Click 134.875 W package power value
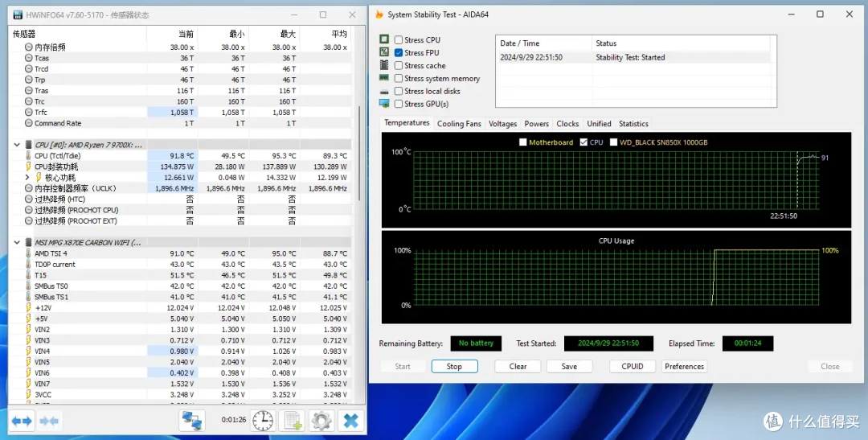Screen dimensions: 868x440 (x=177, y=167)
